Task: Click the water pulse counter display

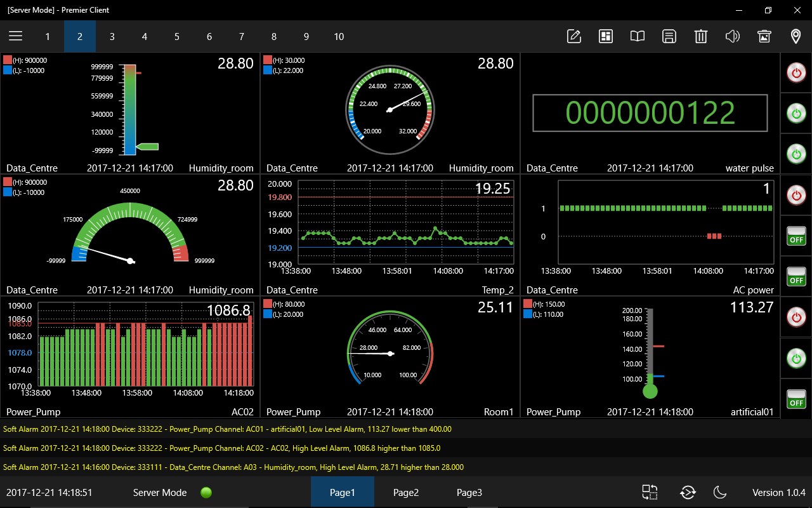Action: click(650, 113)
